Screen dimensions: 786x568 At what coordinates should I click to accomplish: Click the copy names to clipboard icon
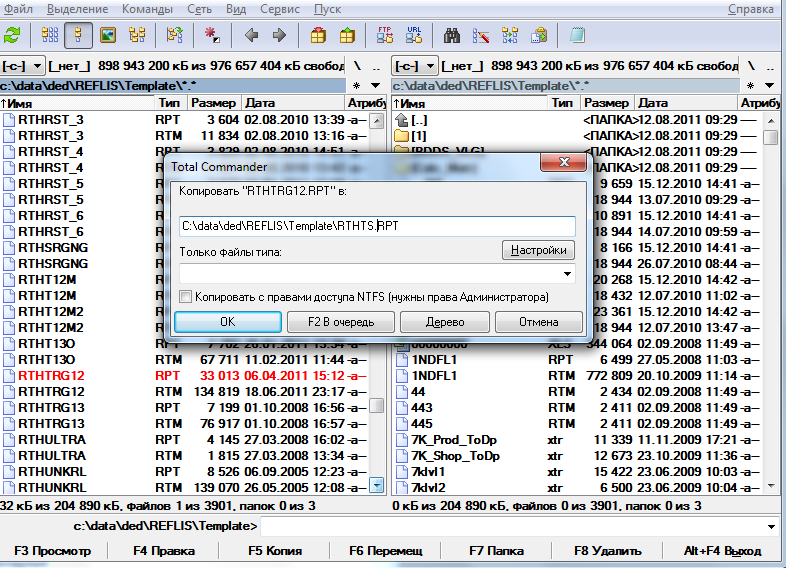pyautogui.click(x=539, y=35)
